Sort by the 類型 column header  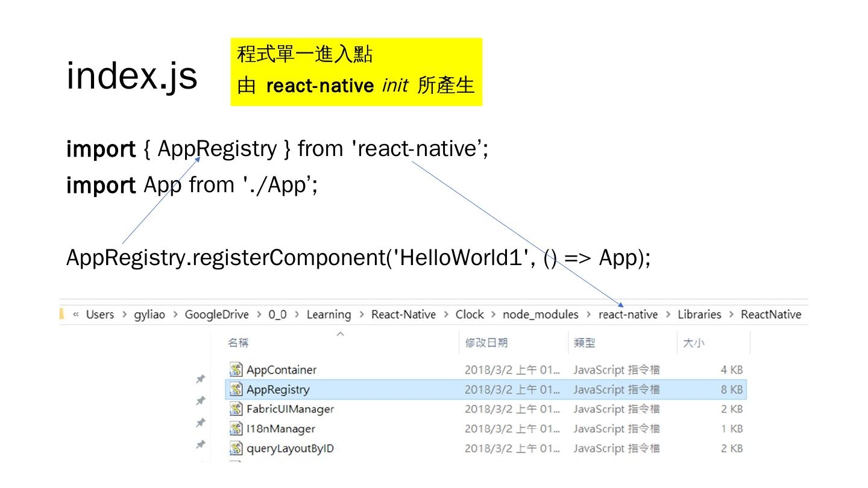(584, 343)
